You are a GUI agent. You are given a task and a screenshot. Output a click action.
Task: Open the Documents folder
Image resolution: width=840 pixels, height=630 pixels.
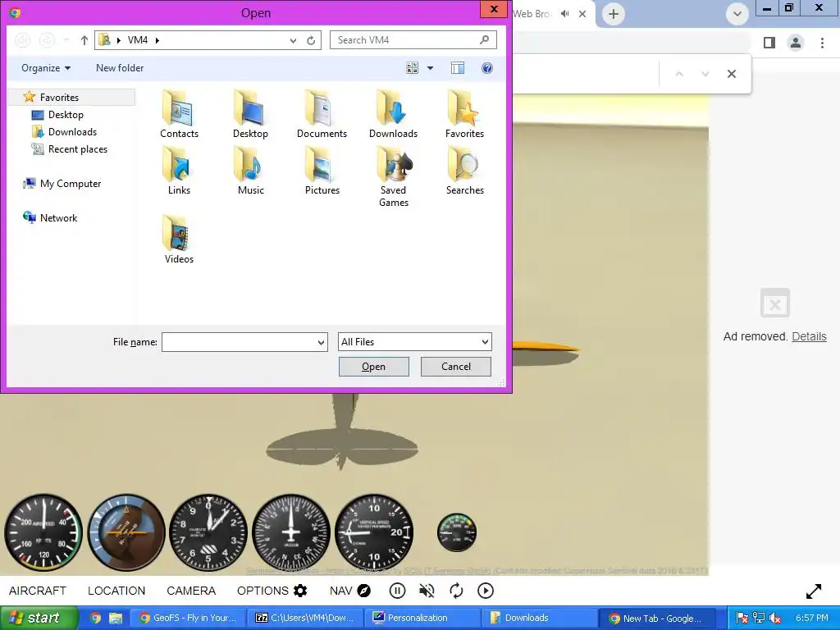coord(322,114)
